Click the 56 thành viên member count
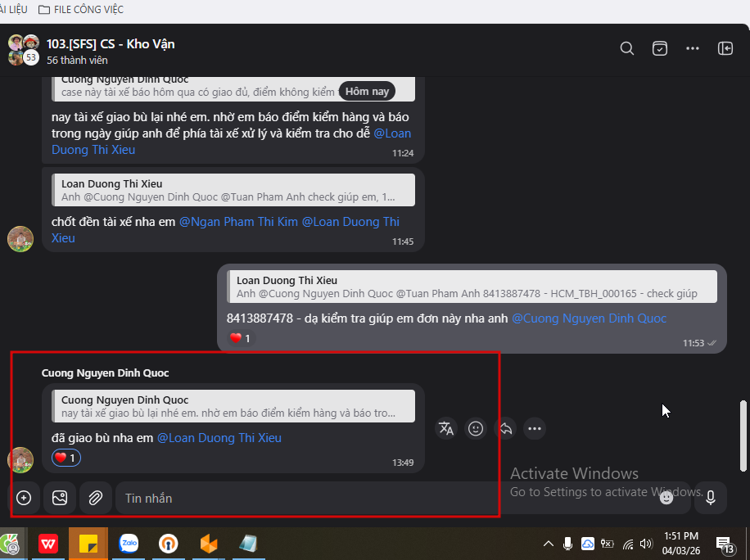Image resolution: width=750 pixels, height=560 pixels. (x=77, y=61)
